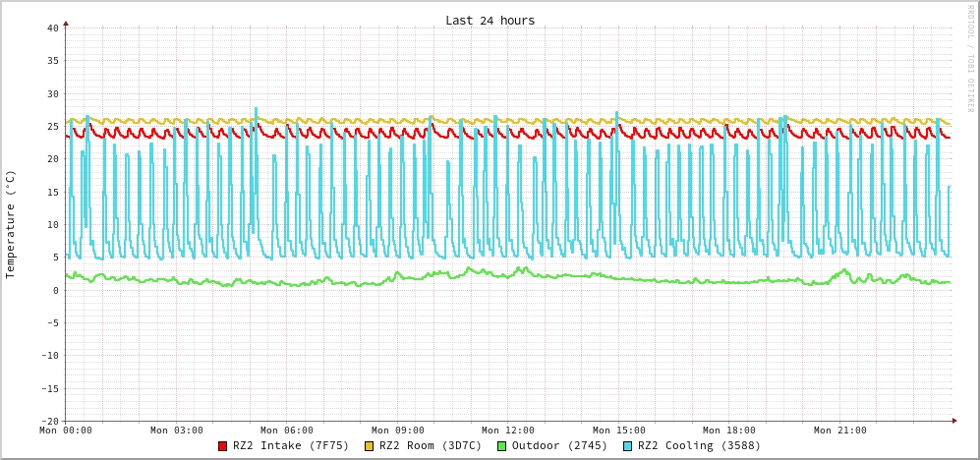Click the cyan RZ2 Cooling legend swatch

628,446
